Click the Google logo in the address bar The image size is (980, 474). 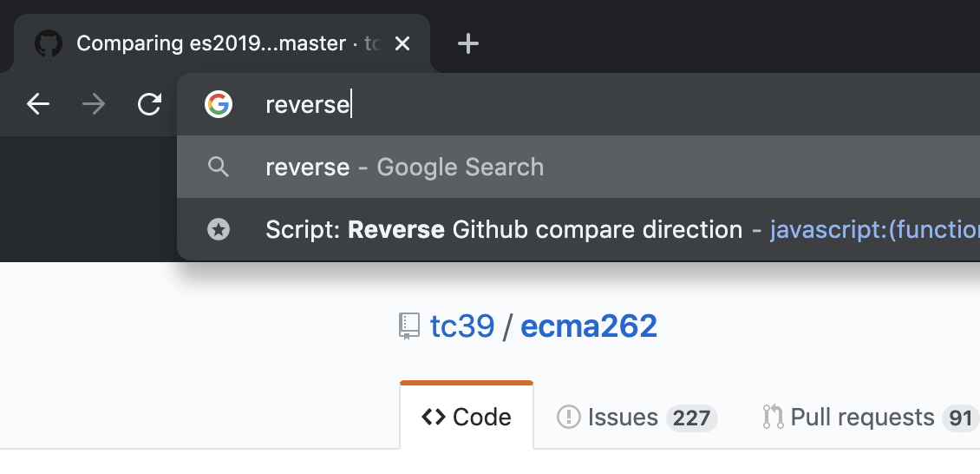(x=219, y=105)
